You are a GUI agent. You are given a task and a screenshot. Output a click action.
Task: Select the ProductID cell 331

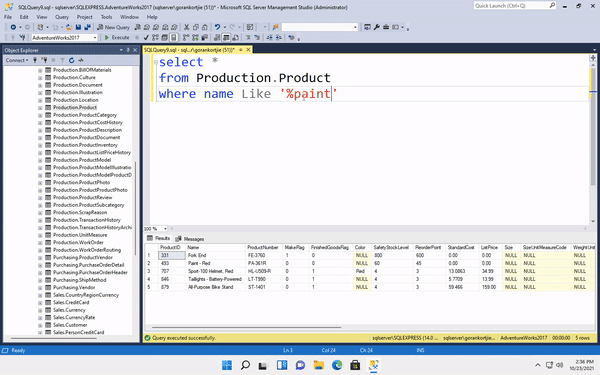[x=171, y=256]
